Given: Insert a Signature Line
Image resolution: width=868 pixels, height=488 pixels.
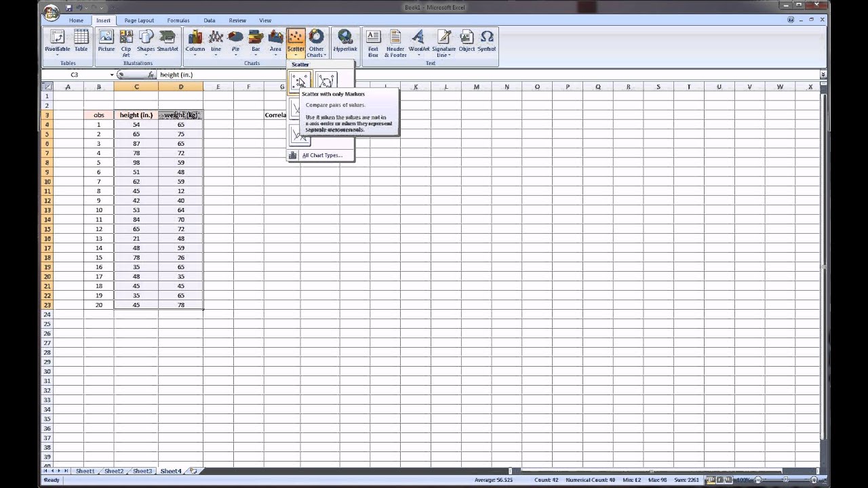Looking at the screenshot, I should [443, 43].
